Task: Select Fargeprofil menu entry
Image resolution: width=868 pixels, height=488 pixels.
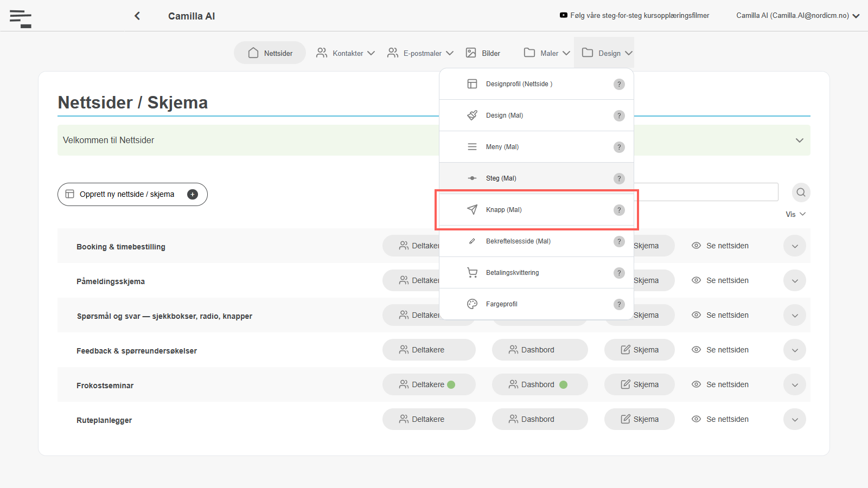Action: (x=537, y=304)
